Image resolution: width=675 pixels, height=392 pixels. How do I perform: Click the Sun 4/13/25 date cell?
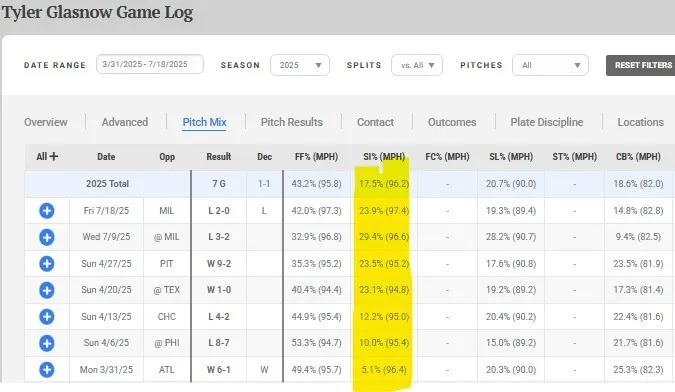[106, 317]
